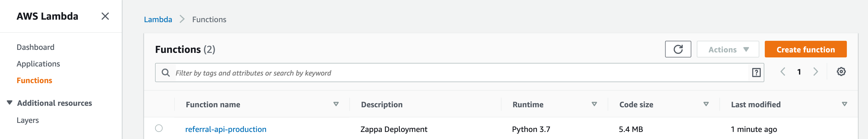Click the Create function button
Screen dimensions: 868x139
(x=805, y=50)
